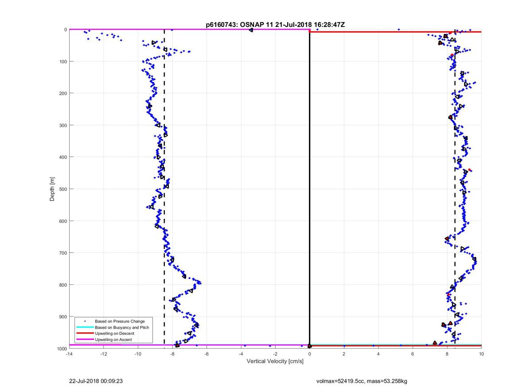Click x-axis tick label "-10"

(x=137, y=354)
